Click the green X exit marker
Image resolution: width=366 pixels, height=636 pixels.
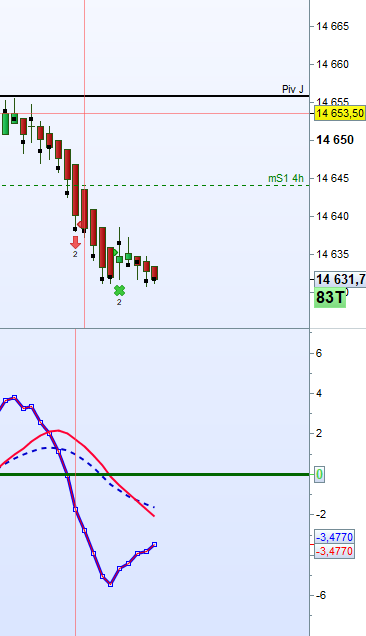click(x=119, y=291)
